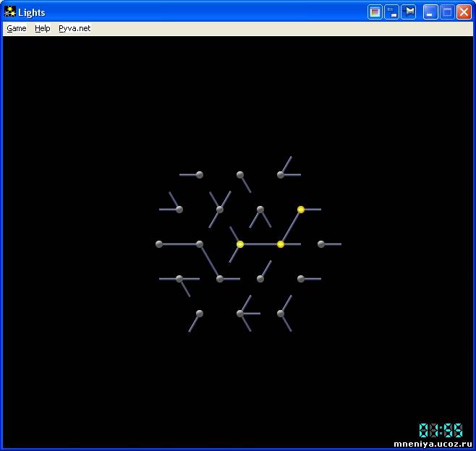Click the cyan game timer display
Viewport: 476px width, 451px height.
[x=441, y=430]
